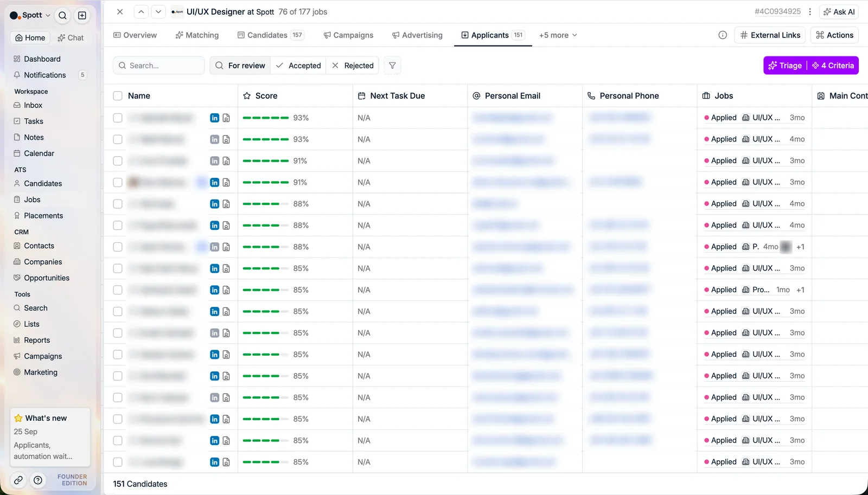Image resolution: width=868 pixels, height=495 pixels.
Task: Open the Actions menu
Action: coord(834,35)
